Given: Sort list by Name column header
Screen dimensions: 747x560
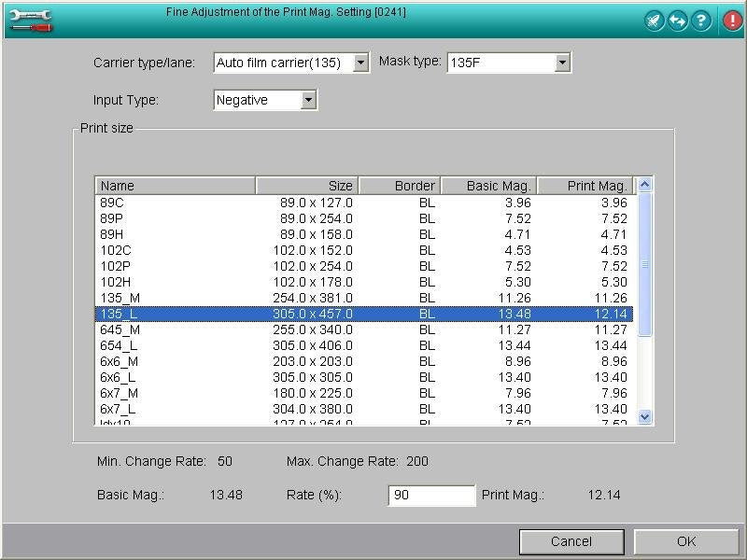Looking at the screenshot, I should pyautogui.click(x=176, y=186).
